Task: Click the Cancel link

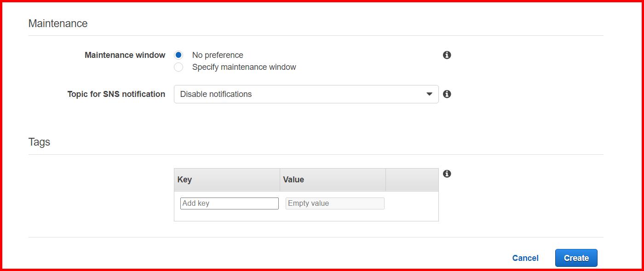Action: (x=525, y=258)
